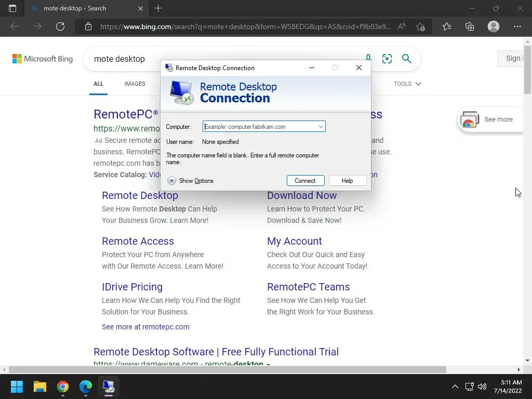Refresh the Bing search page

[x=60, y=26]
